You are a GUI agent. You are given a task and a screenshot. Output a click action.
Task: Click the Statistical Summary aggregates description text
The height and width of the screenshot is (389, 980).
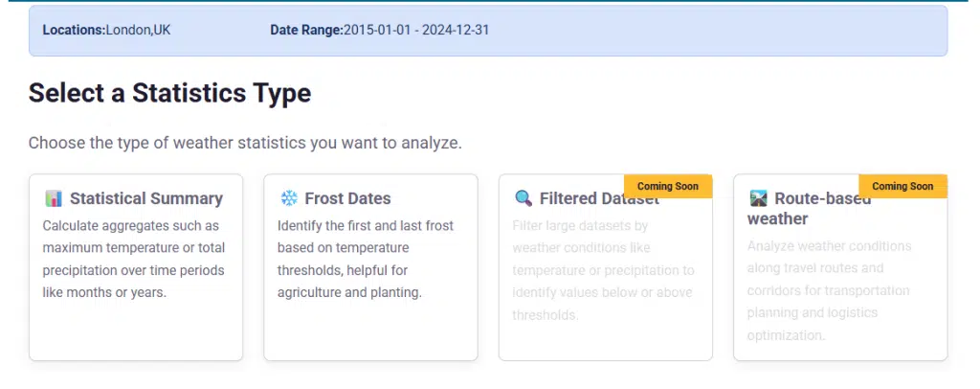pyautogui.click(x=133, y=259)
